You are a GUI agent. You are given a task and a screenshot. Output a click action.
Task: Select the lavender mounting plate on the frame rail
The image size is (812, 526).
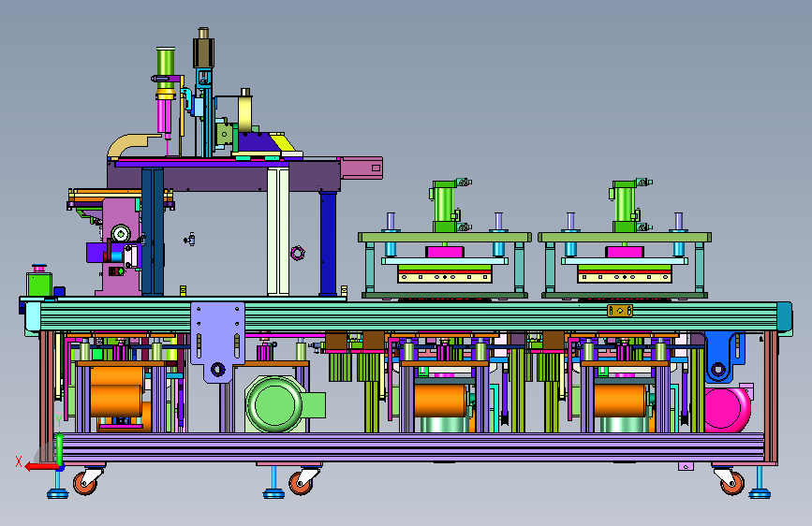coord(217,342)
